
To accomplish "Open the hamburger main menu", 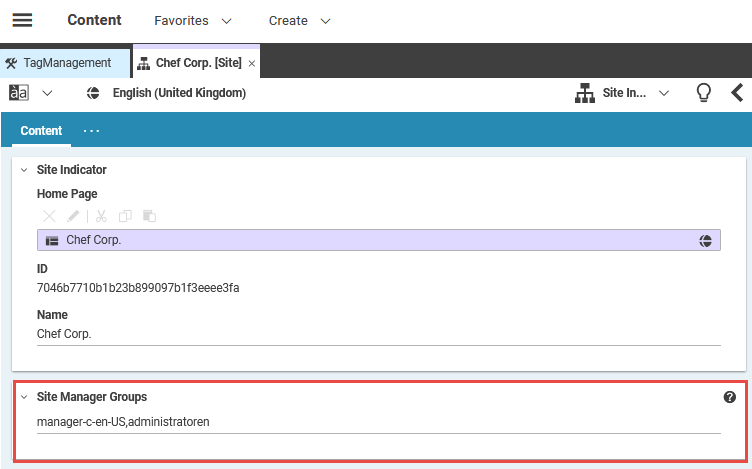I will pos(22,20).
